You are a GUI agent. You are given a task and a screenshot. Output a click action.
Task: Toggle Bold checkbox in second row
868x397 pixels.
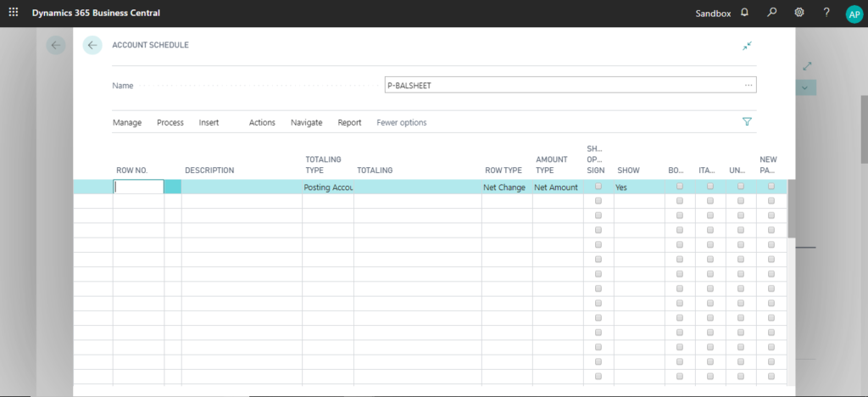(x=680, y=201)
